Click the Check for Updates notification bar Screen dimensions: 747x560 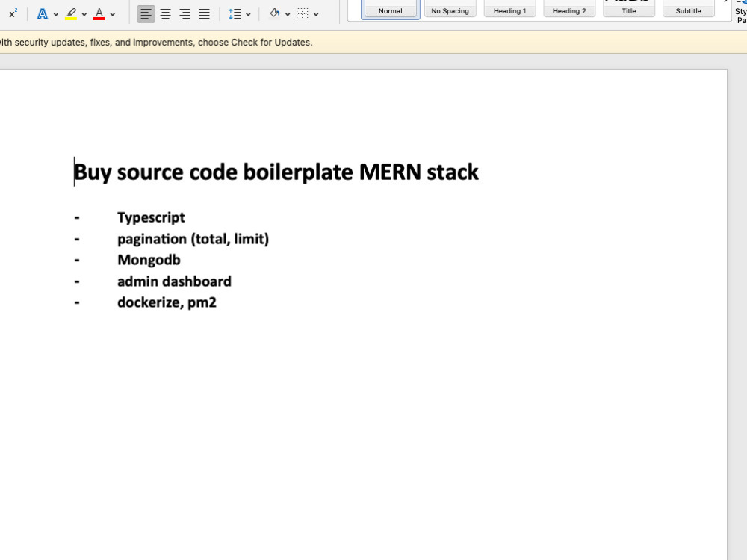coord(373,43)
